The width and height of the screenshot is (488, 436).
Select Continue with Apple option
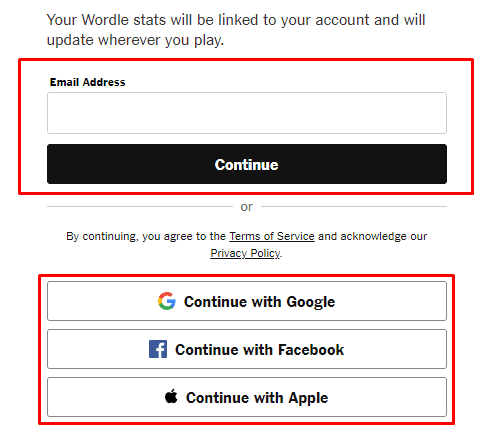247,397
